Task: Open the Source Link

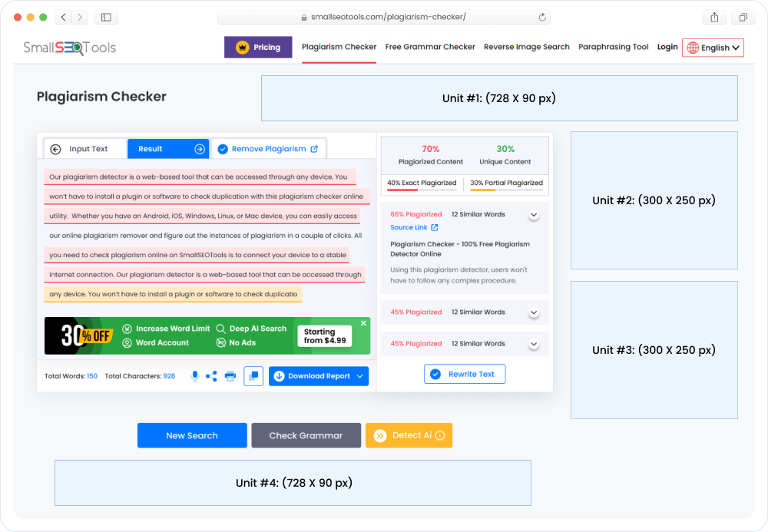Action: 414,227
